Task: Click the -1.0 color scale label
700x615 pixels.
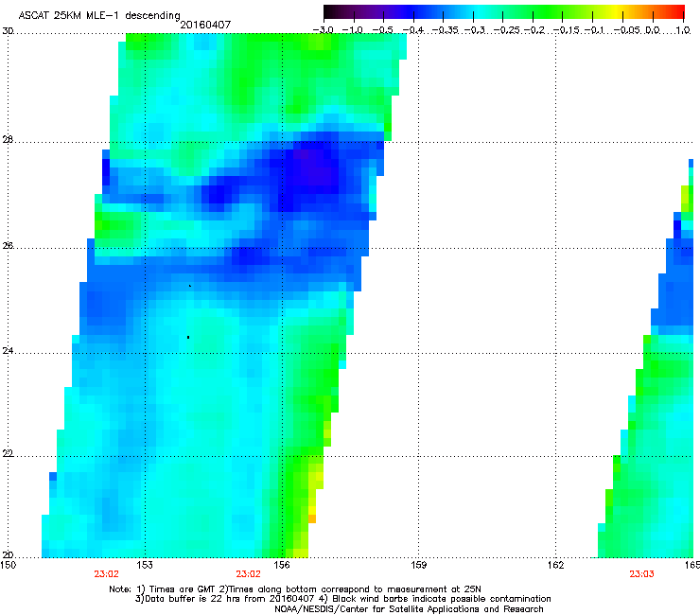Action: pyautogui.click(x=353, y=30)
